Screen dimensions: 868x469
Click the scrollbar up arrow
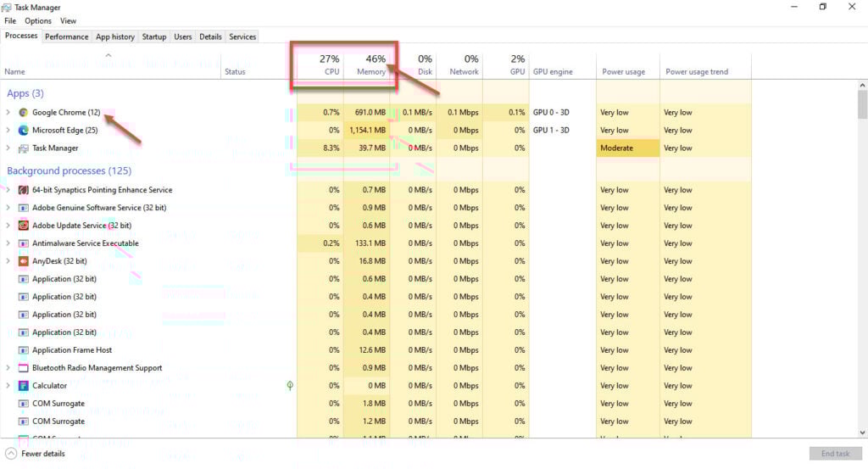[x=862, y=86]
